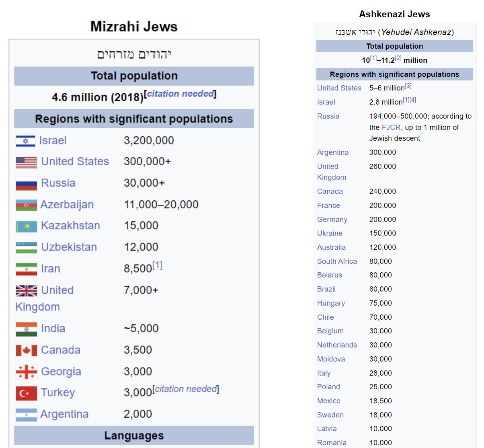Open the Latvia link
The height and width of the screenshot is (448, 484).
pyautogui.click(x=327, y=429)
